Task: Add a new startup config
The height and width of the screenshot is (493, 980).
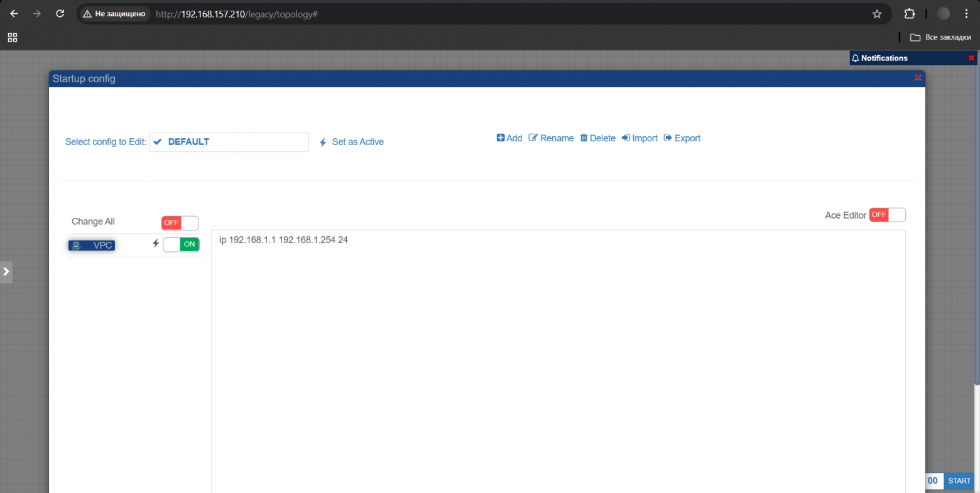Action: click(509, 138)
